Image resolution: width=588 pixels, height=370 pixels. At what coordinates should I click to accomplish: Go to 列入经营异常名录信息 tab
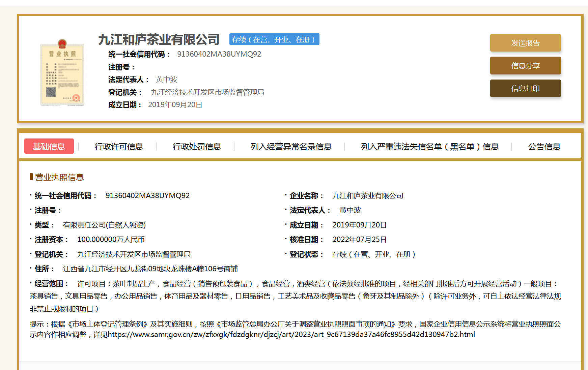[x=291, y=147]
